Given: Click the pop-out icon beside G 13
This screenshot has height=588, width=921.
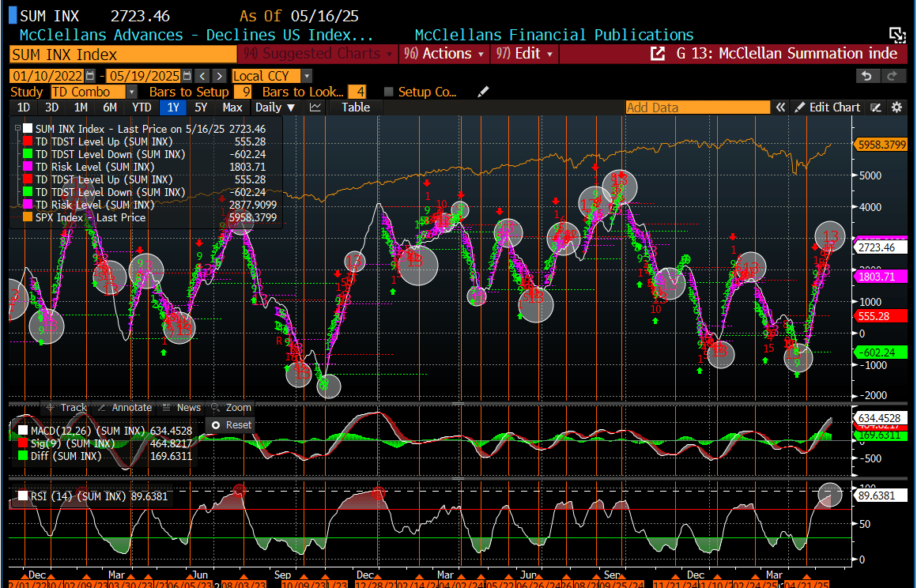Looking at the screenshot, I should (x=657, y=54).
